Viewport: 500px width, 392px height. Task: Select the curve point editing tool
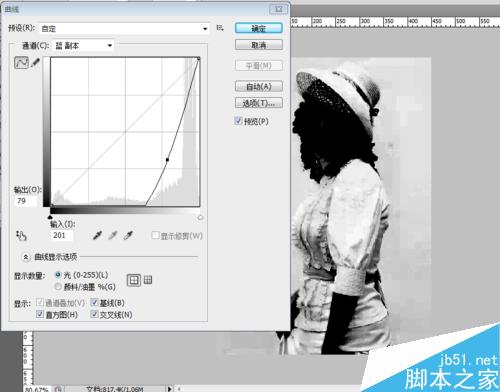tap(21, 62)
